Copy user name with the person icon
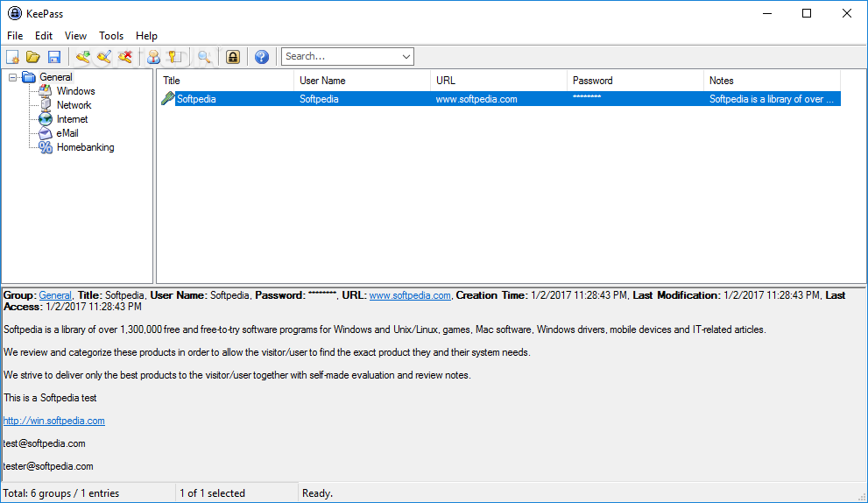 pyautogui.click(x=153, y=56)
